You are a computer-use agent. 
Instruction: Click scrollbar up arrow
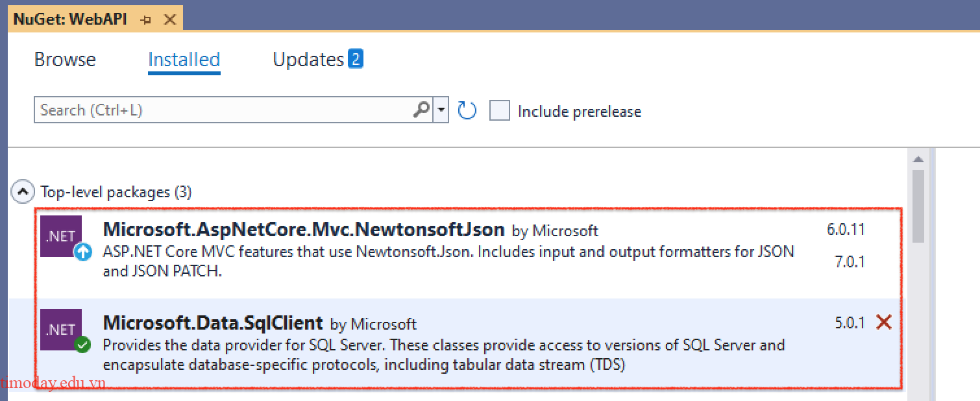918,158
